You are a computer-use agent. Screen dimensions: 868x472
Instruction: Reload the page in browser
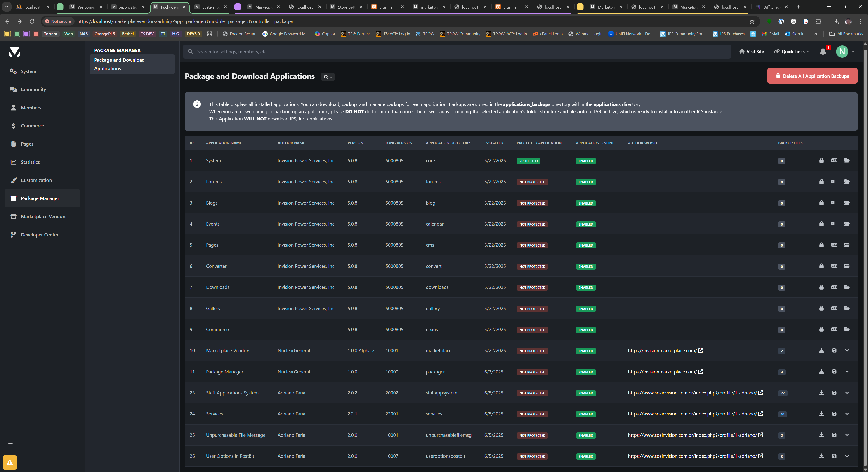point(32,21)
